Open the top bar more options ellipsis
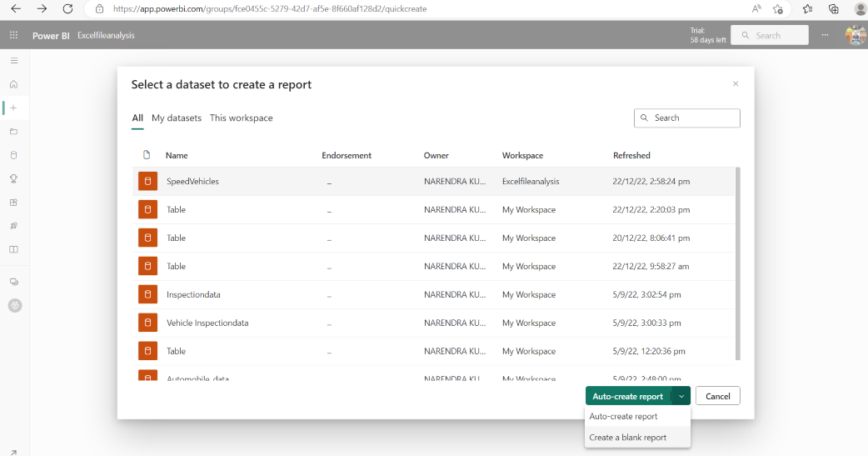Screen dimensions: 868x456 tap(825, 35)
